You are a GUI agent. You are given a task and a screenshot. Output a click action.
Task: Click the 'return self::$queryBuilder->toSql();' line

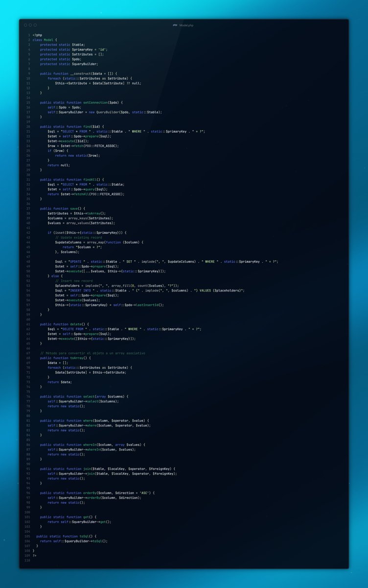click(x=74, y=541)
